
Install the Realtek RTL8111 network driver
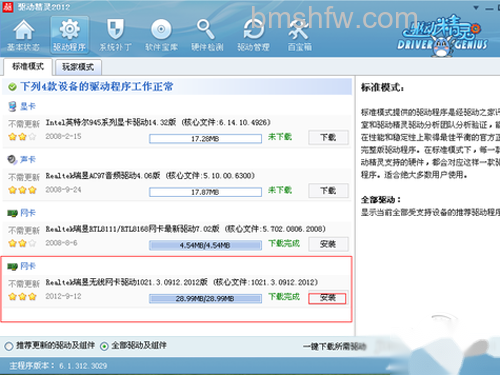click(x=328, y=244)
